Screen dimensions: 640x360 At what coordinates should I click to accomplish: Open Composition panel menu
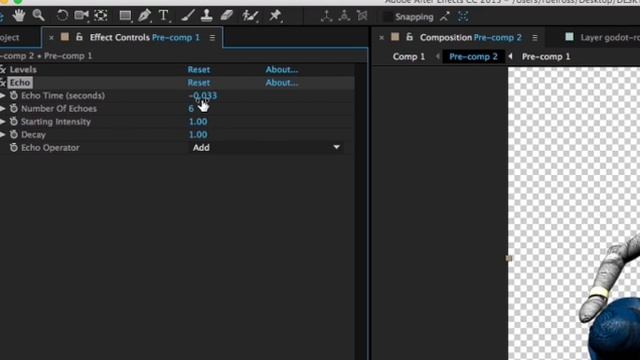click(x=535, y=38)
